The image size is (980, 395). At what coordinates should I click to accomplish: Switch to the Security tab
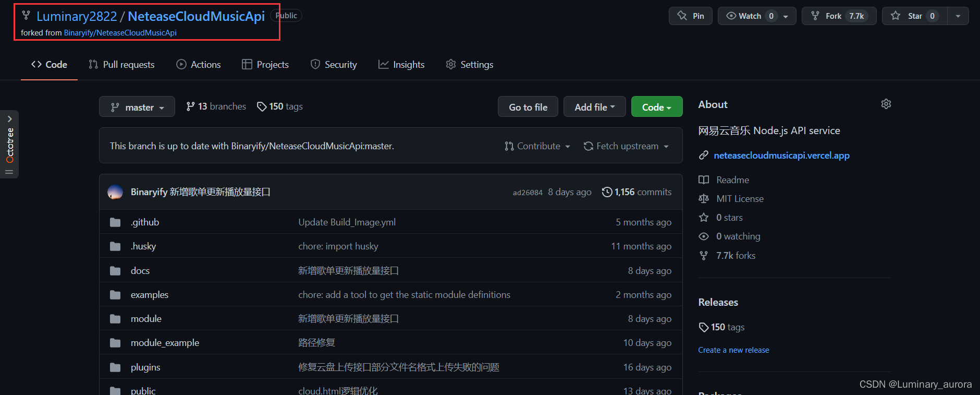(x=334, y=65)
